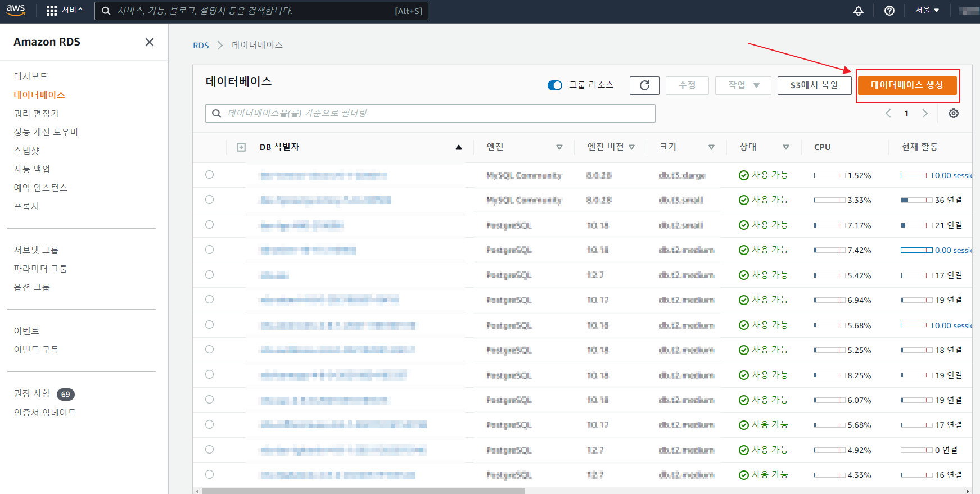
Task: Open table preferences gear icon
Action: [954, 113]
